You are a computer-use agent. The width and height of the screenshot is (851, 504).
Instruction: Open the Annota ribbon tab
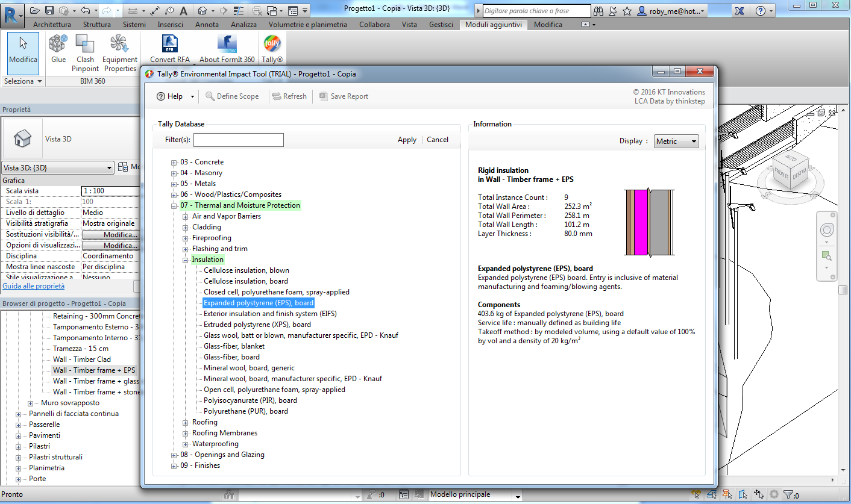207,25
